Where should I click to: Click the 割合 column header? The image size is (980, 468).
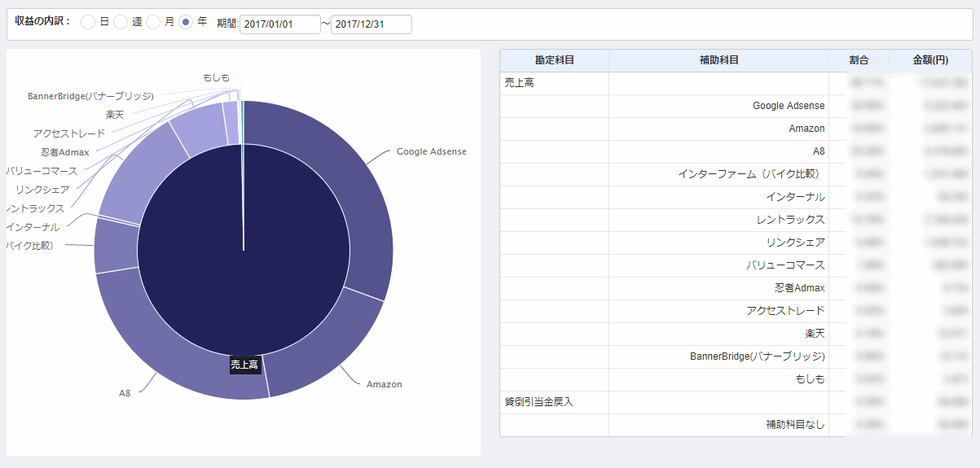point(858,60)
